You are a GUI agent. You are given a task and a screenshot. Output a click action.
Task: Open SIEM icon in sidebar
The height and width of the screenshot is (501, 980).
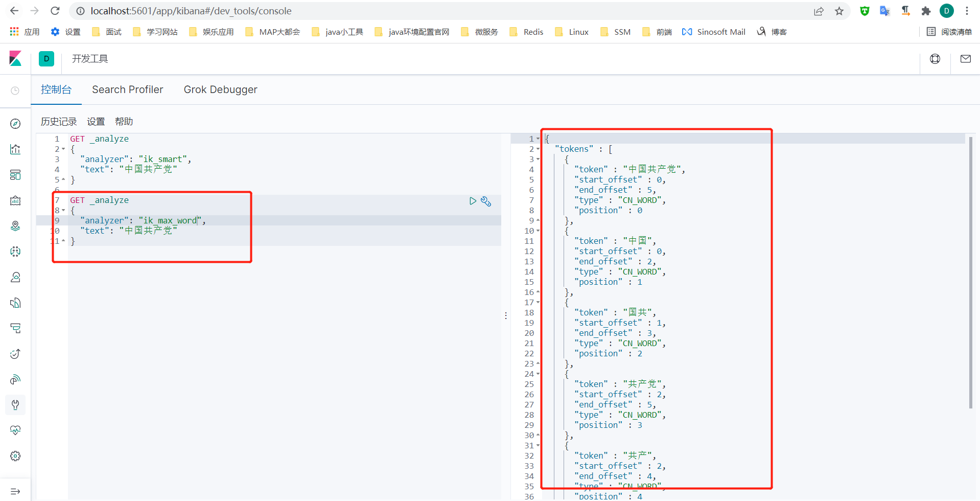click(x=15, y=379)
